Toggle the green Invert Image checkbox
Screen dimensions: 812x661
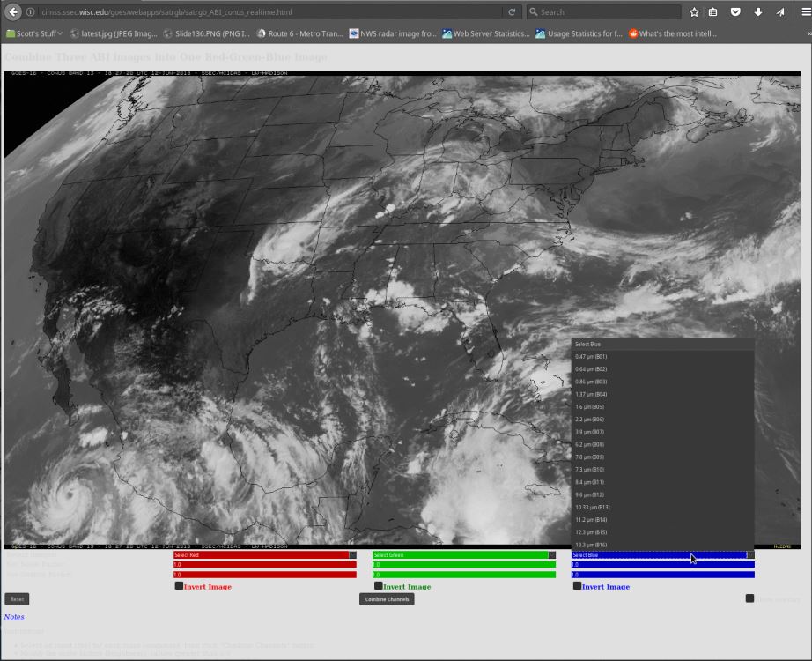coord(379,585)
